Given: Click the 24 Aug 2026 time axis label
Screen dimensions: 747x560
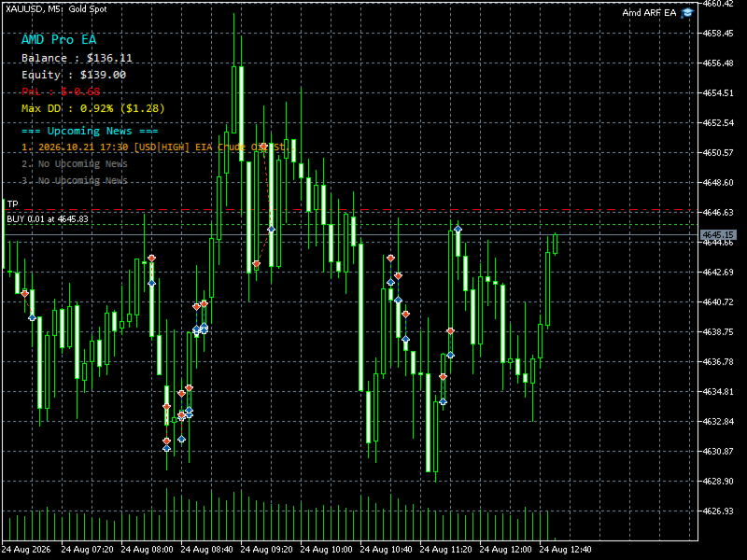Looking at the screenshot, I should click(26, 550).
